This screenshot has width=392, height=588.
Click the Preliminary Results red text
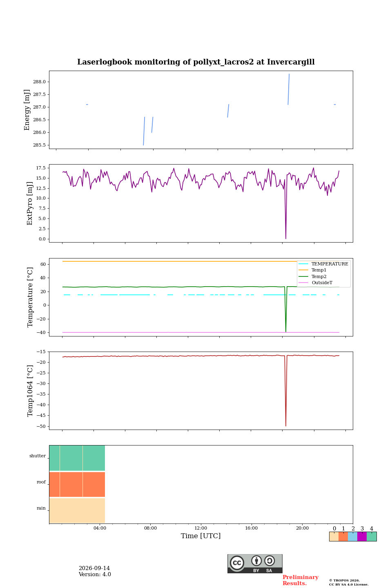(x=300, y=580)
